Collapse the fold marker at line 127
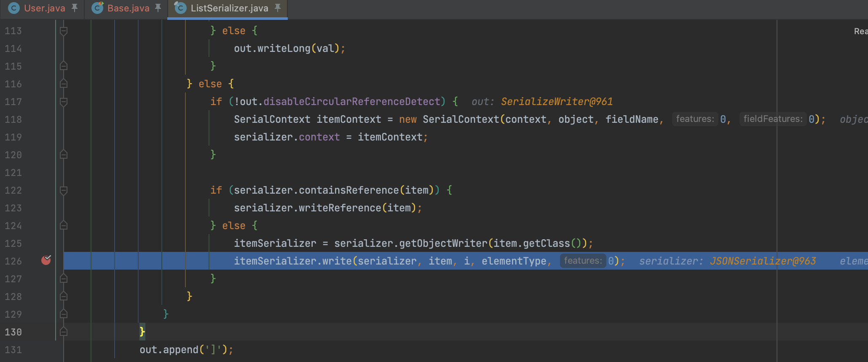The width and height of the screenshot is (868, 362). (x=64, y=278)
